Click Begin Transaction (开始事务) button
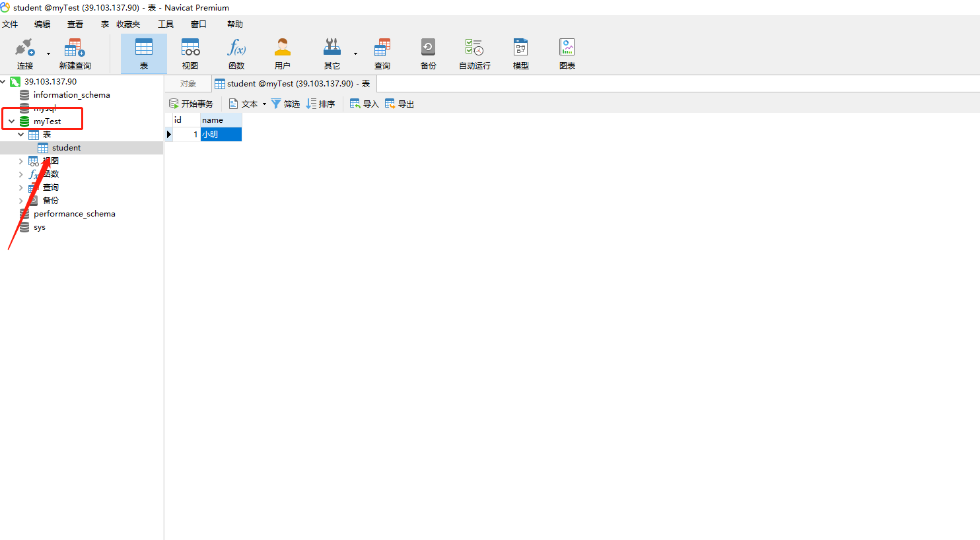 pos(192,104)
